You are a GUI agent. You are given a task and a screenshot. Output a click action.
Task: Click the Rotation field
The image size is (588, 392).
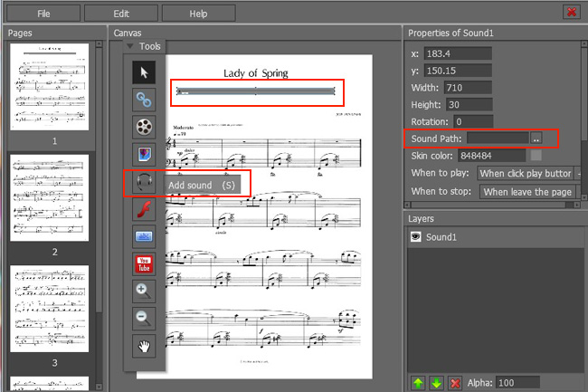(473, 121)
